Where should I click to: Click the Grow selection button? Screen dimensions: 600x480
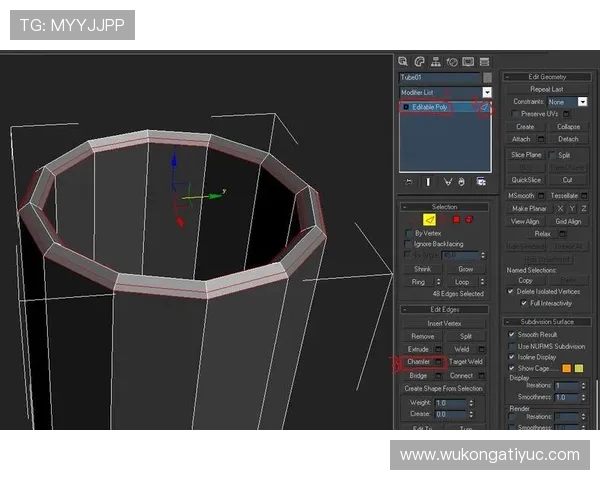click(x=466, y=269)
